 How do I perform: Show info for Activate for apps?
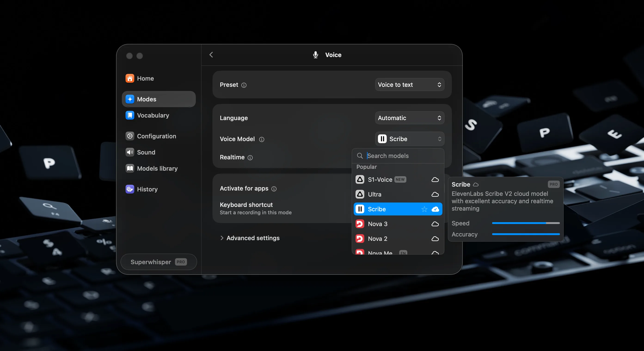[x=274, y=189]
